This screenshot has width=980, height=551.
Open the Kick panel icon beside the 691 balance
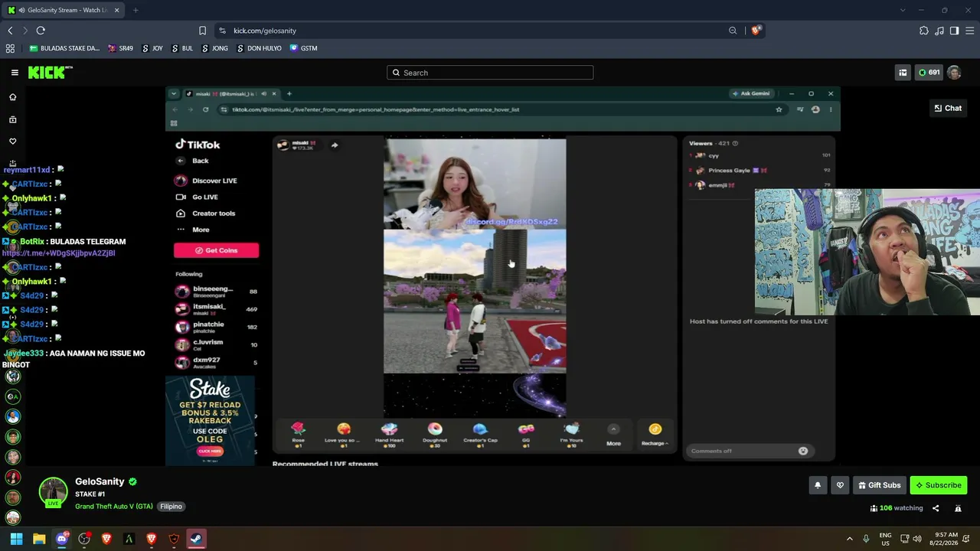[903, 73]
